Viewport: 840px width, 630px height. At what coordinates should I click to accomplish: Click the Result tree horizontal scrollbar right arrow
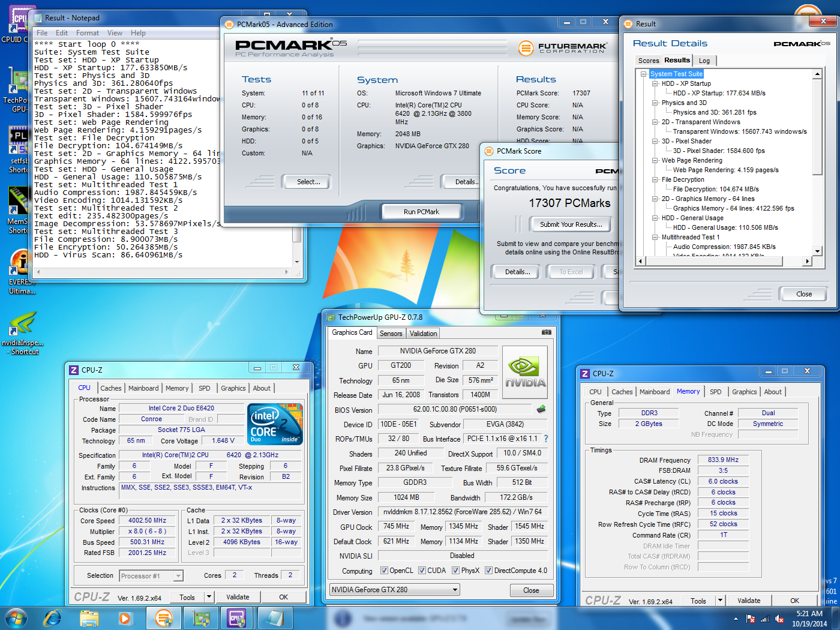click(808, 261)
